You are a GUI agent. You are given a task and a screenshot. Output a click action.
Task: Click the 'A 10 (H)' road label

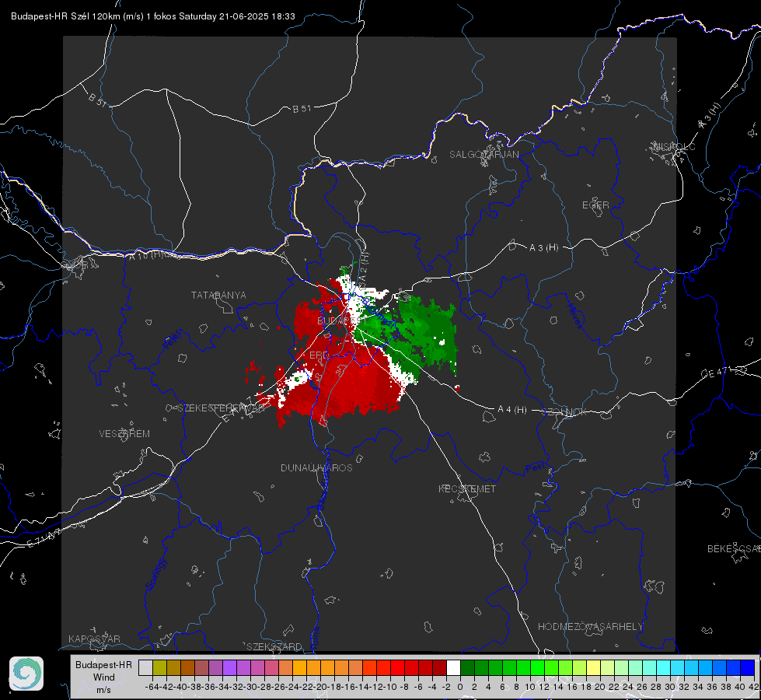click(147, 254)
